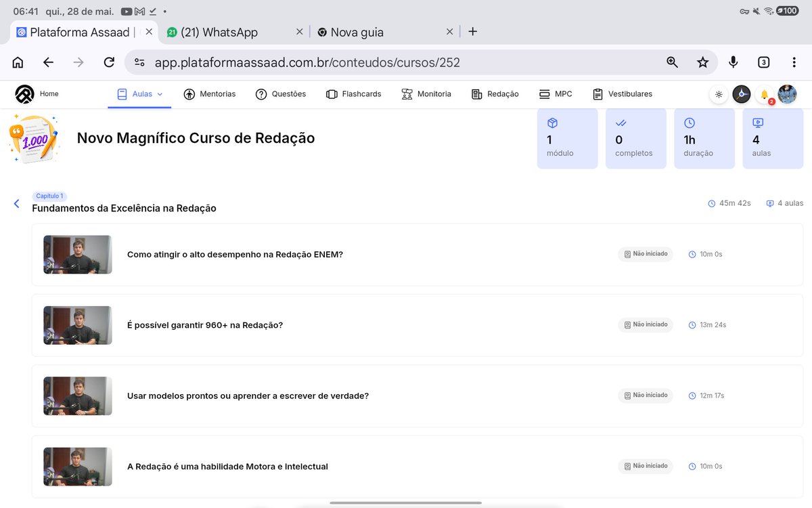Click the '0 completos' stats card
The height and width of the screenshot is (508, 812).
tap(636, 138)
